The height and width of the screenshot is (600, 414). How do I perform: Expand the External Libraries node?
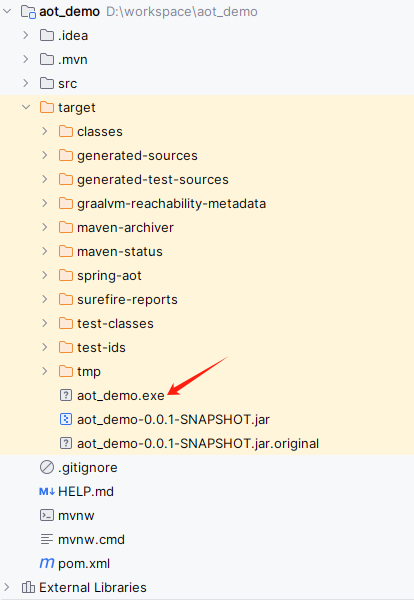click(x=7, y=587)
